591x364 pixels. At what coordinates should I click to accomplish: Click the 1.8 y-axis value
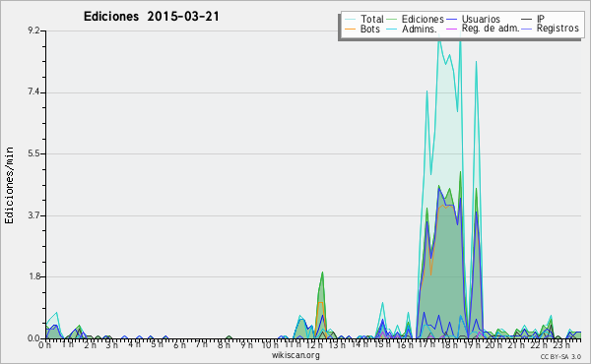tap(33, 276)
